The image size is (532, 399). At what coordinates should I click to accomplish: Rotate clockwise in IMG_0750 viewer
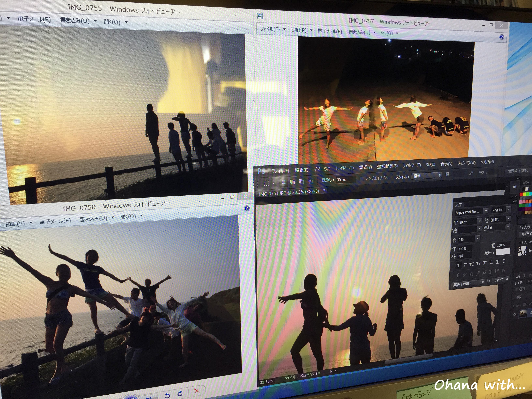pyautogui.click(x=180, y=393)
